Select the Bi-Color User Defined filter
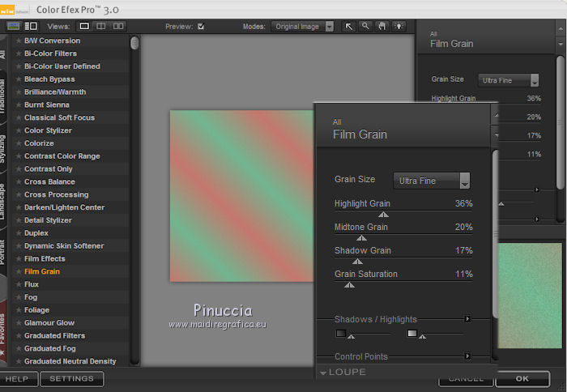This screenshot has height=392, width=567. coord(62,66)
